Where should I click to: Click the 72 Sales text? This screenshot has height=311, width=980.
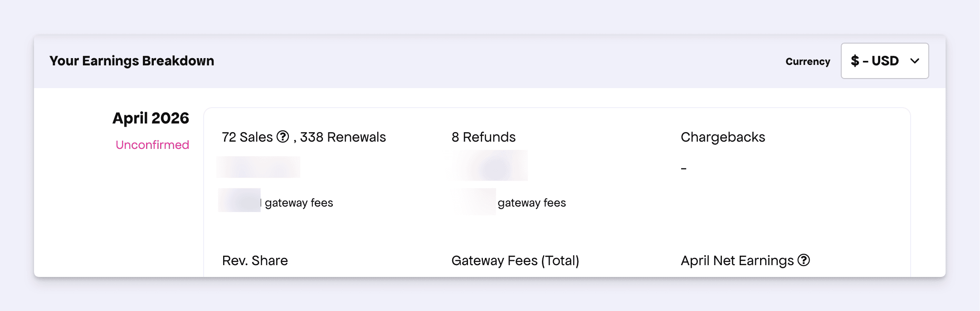[247, 137]
